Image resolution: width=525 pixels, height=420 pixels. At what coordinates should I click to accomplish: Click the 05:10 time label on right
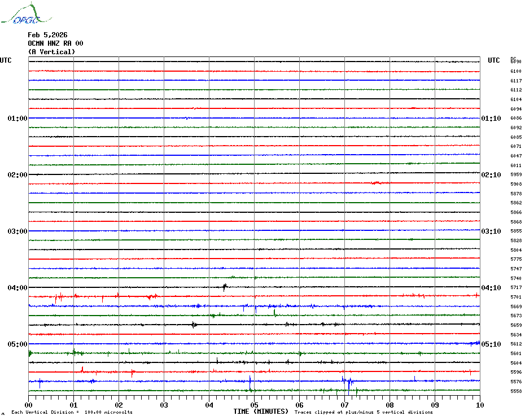pyautogui.click(x=491, y=344)
